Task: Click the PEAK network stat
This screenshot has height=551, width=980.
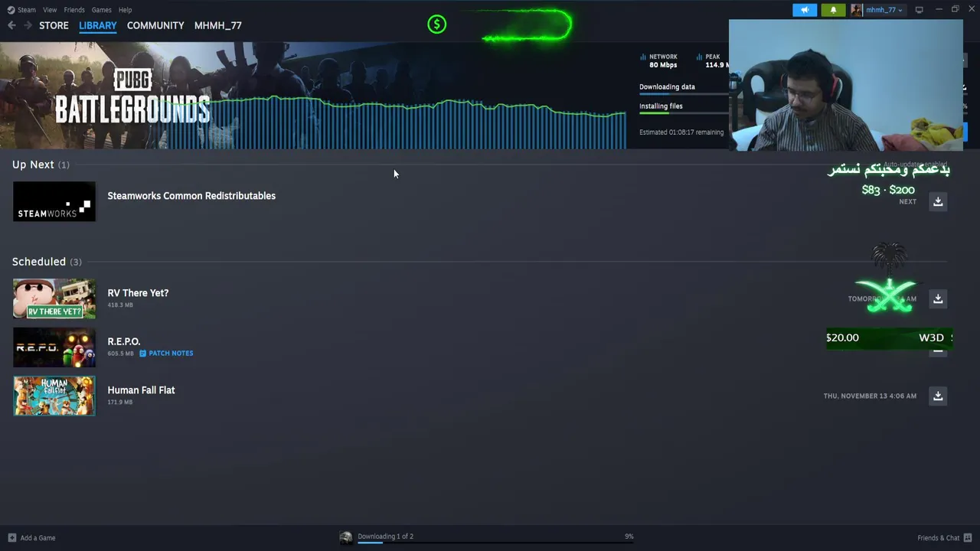Action: (x=712, y=60)
